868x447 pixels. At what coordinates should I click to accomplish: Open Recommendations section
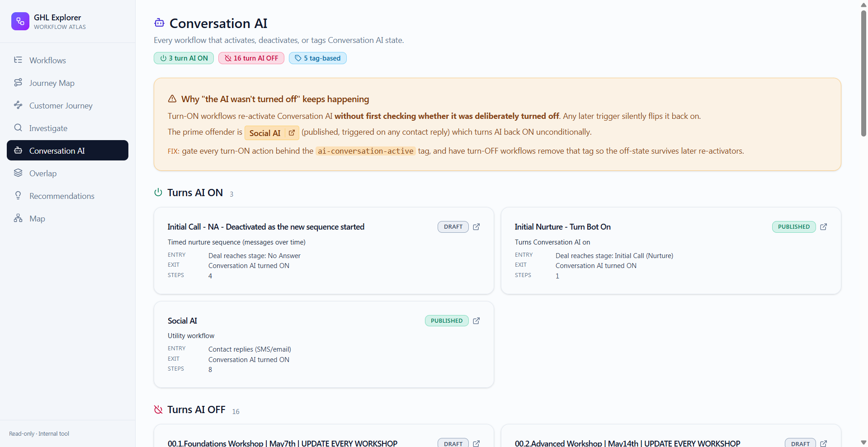pyautogui.click(x=67, y=196)
